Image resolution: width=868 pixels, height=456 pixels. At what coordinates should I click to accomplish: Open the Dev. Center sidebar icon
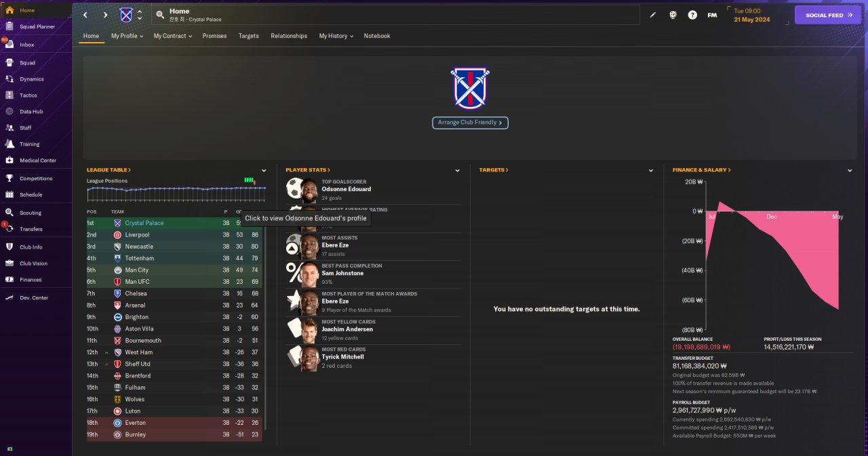coord(9,298)
